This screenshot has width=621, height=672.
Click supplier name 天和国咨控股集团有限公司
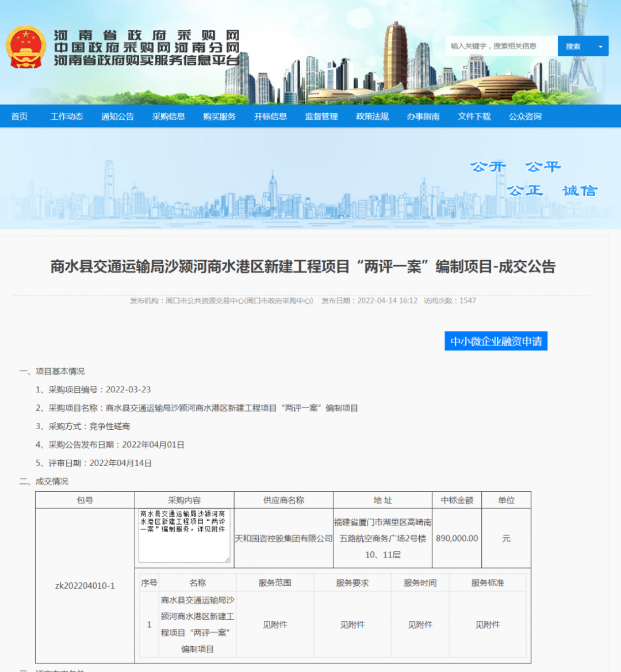pyautogui.click(x=283, y=539)
